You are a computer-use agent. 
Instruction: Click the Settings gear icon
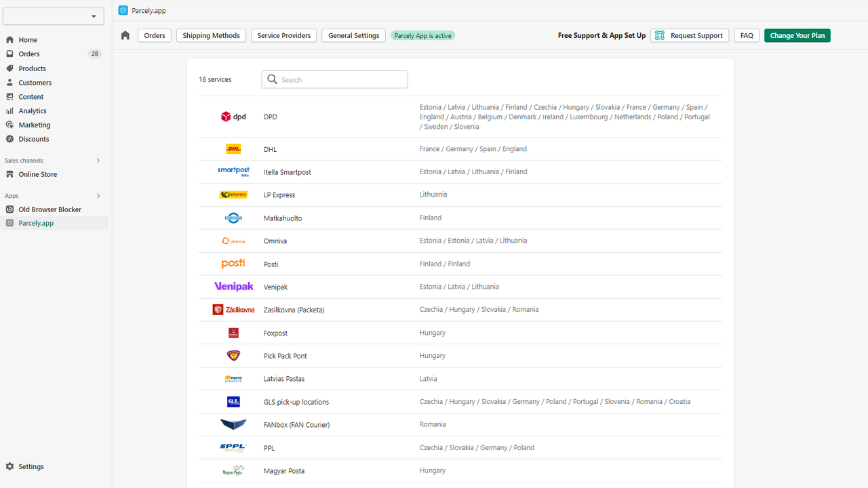[9, 467]
